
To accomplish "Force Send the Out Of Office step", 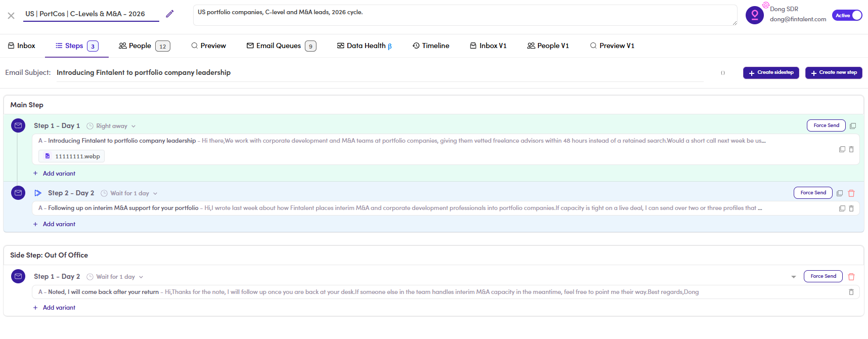I will [823, 276].
